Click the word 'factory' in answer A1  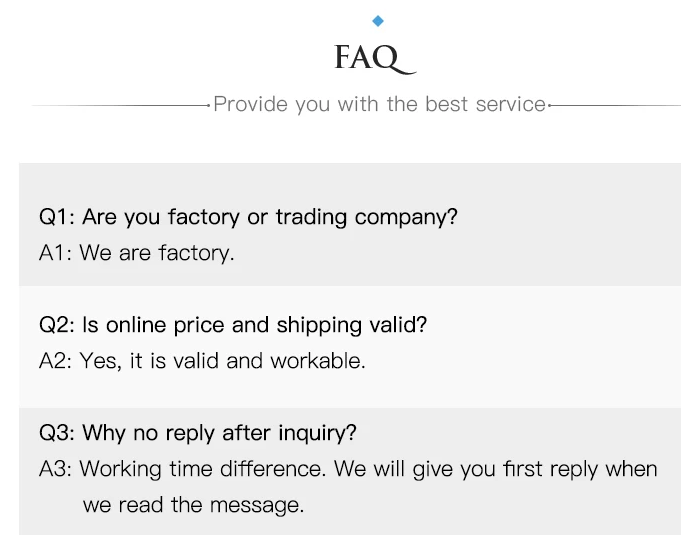click(x=194, y=254)
